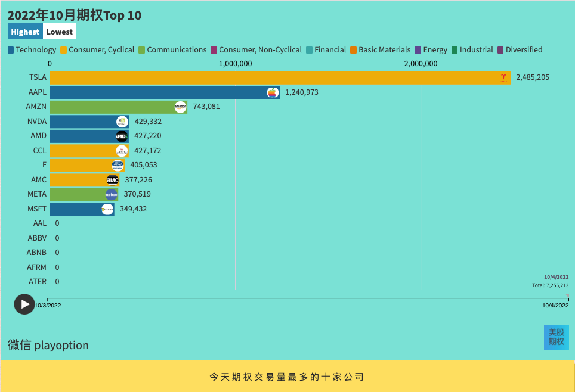Click the AAPL value 1,240,973
Screen dimensions: 575x392
[x=302, y=92]
